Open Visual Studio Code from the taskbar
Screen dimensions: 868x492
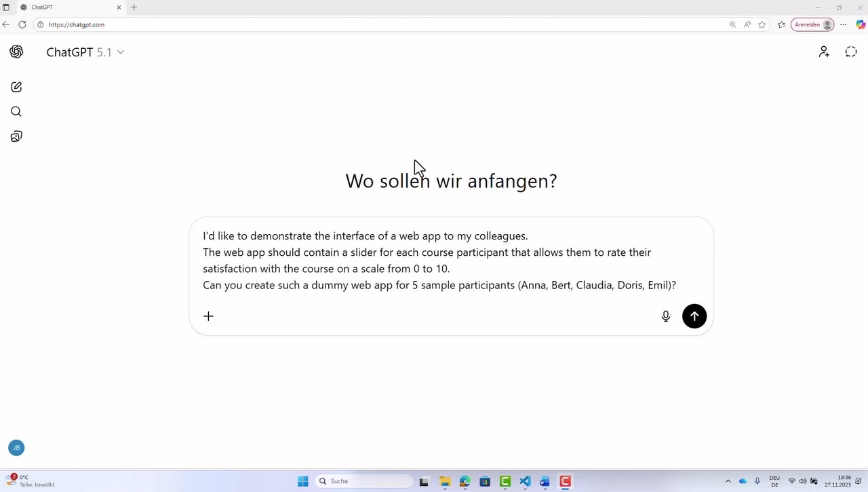(525, 481)
